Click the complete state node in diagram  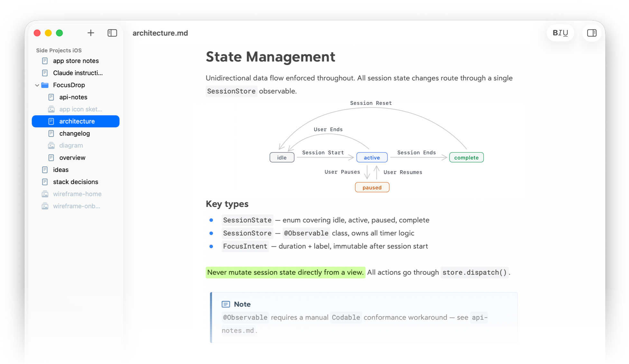tap(467, 158)
